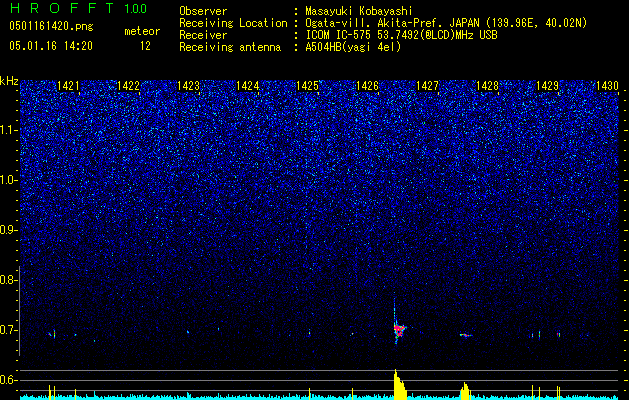Viewport: 629px width, 400px height.
Task: Select the observer name Masayuki Kobayashi
Action: 359,11
